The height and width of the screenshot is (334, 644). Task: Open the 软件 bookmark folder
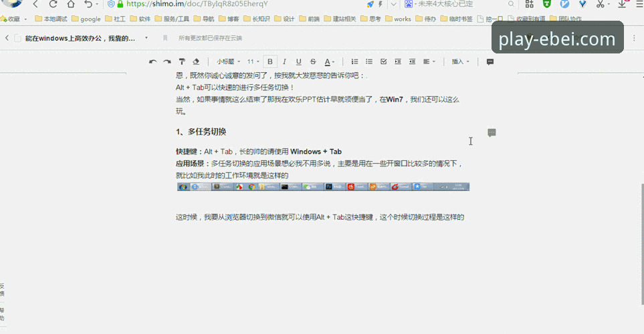(140, 19)
